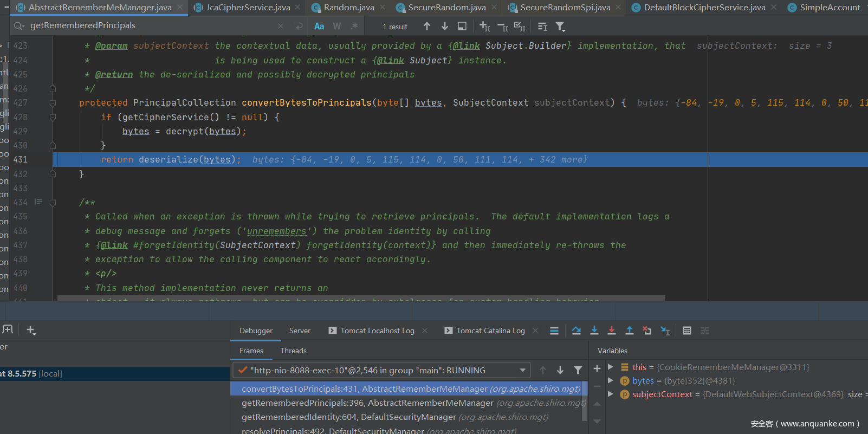The image size is (868, 434).
Task: Expand the 'this' variable node
Action: [x=611, y=367]
